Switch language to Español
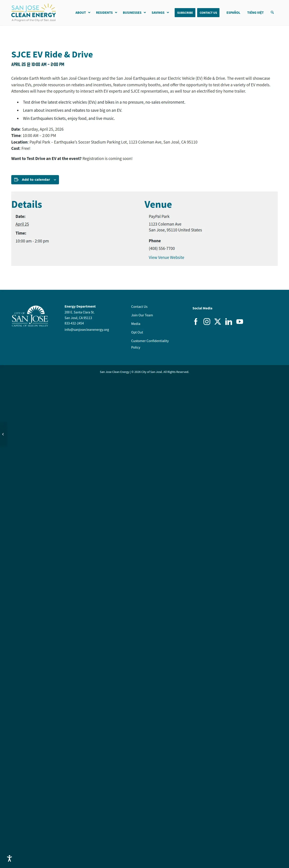This screenshot has width=289, height=868. (233, 13)
